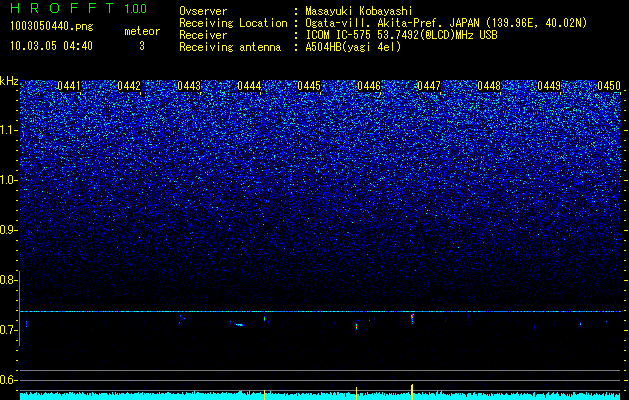Click the 0441 time label

coord(69,86)
